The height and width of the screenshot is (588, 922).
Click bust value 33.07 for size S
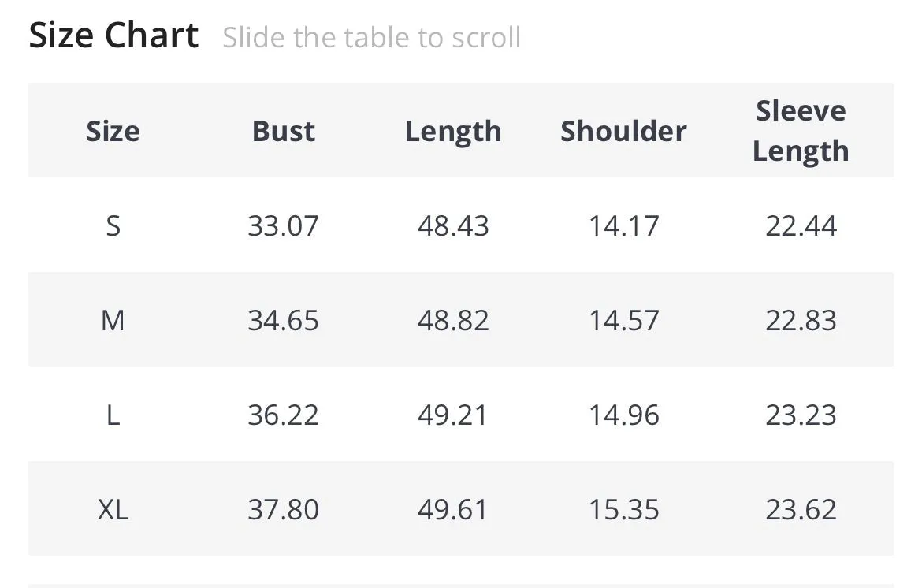pyautogui.click(x=284, y=225)
